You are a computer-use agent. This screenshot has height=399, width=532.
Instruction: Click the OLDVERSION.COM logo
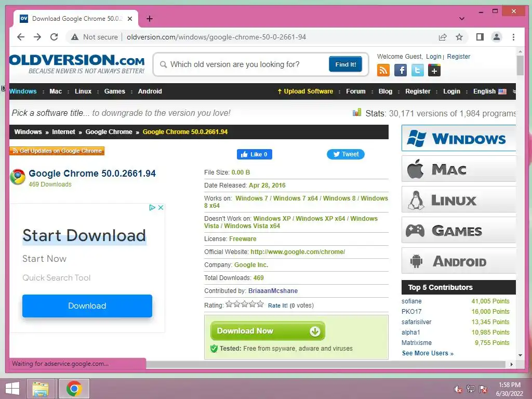77,63
